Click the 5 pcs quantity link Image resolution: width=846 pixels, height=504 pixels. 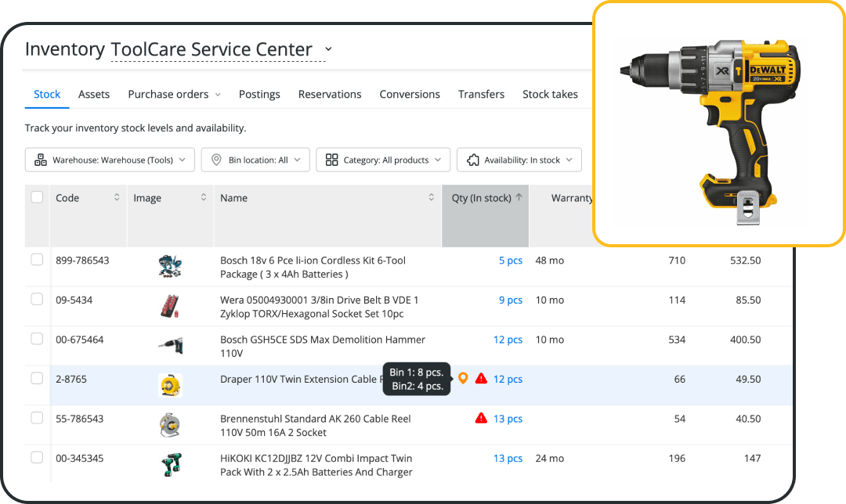click(511, 261)
